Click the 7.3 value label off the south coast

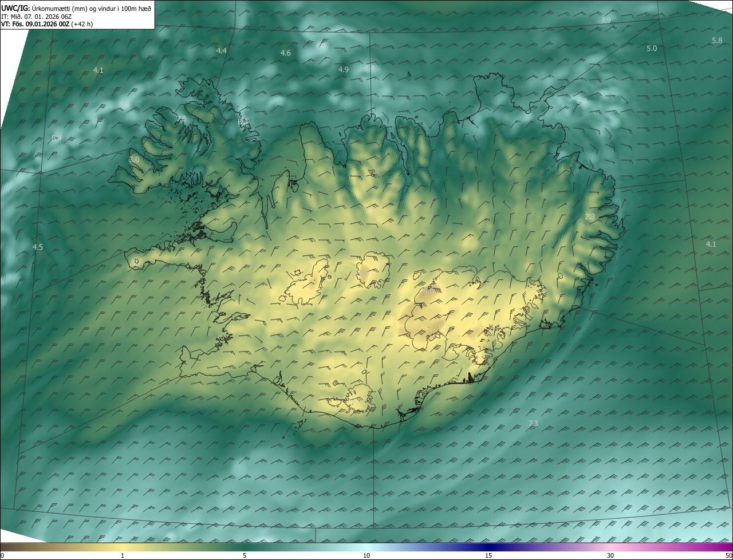click(x=533, y=424)
